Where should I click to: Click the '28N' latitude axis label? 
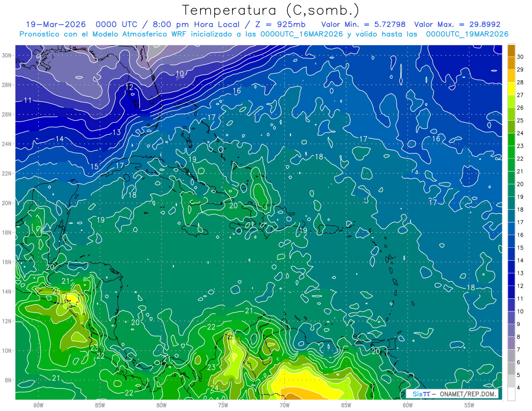click(x=8, y=85)
